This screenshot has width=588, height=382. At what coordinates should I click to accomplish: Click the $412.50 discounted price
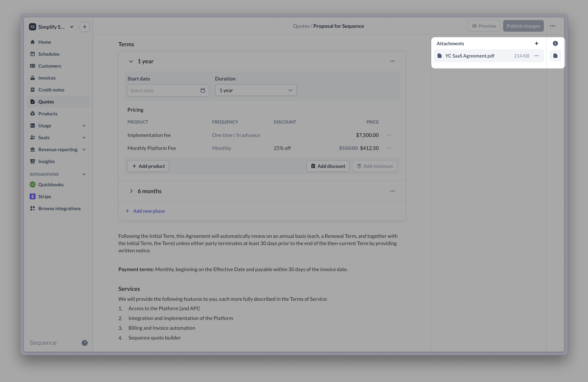[369, 148]
